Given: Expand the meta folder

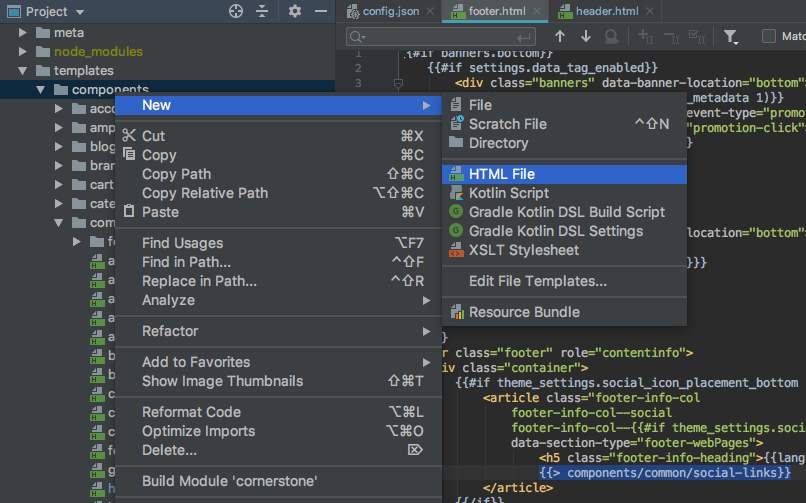Looking at the screenshot, I should (x=22, y=32).
